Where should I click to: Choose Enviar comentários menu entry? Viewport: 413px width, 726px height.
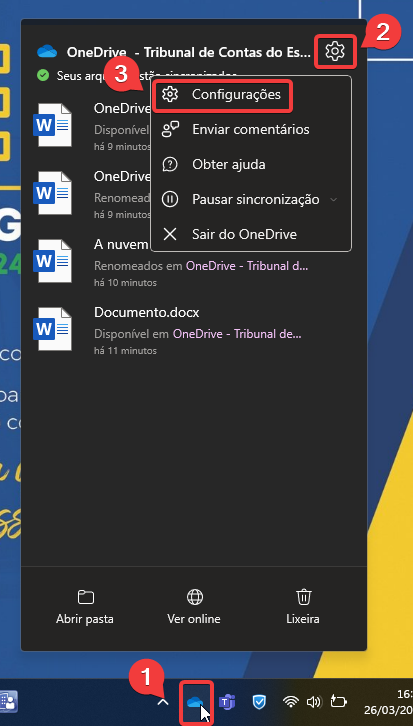point(250,129)
